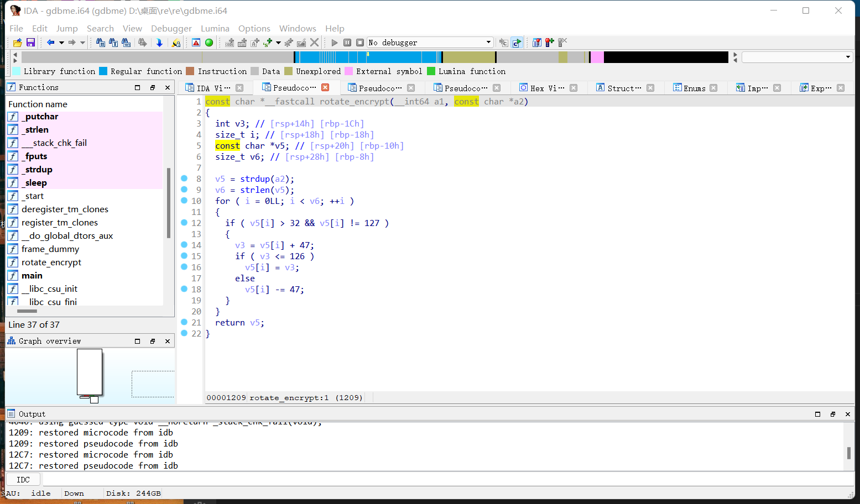Viewport: 860px width, 504px height.
Task: Click the External symbol pink legend swatch
Action: point(349,71)
